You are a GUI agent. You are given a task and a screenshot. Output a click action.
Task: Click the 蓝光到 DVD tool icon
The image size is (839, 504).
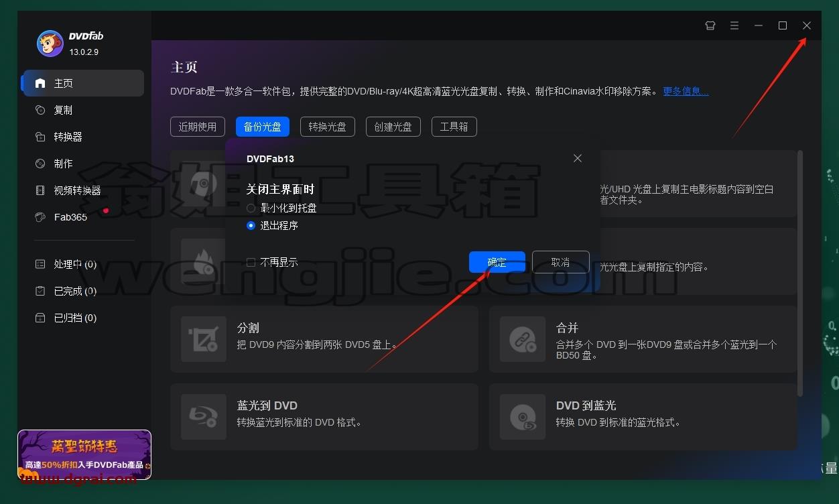(x=204, y=417)
